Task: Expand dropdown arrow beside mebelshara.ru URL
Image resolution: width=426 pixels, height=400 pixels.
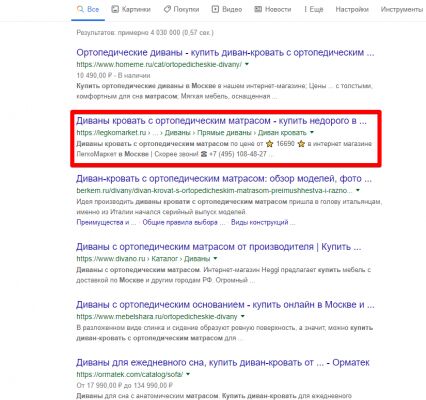Action: click(x=243, y=316)
